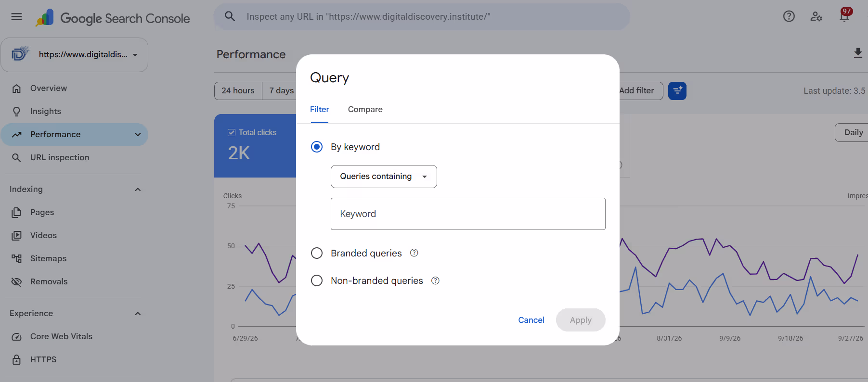The width and height of the screenshot is (868, 382).
Task: Select the By keyword radio button
Action: point(317,147)
